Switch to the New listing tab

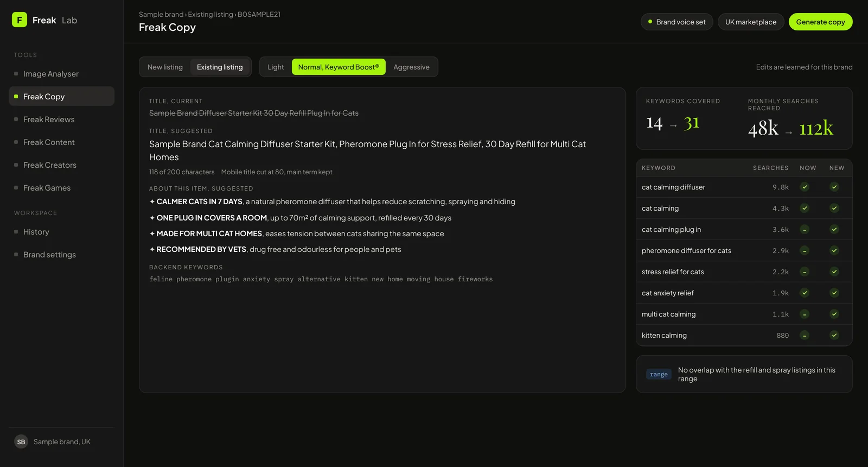[165, 67]
